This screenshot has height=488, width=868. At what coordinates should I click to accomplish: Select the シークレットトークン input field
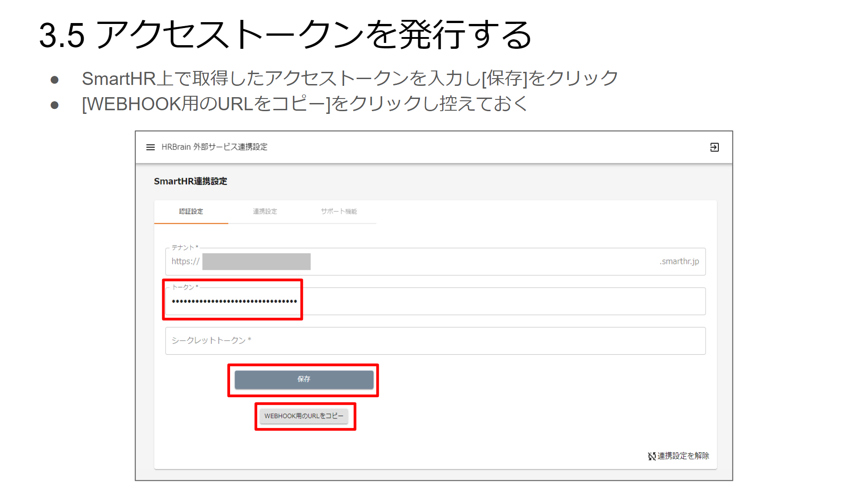435,341
